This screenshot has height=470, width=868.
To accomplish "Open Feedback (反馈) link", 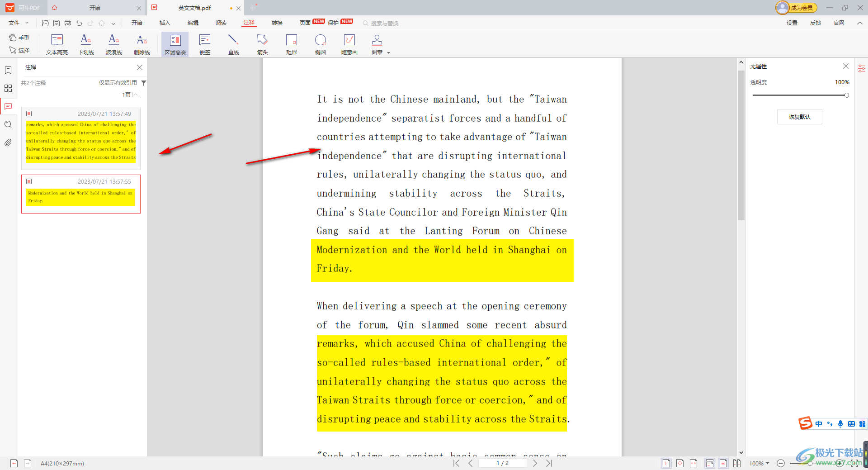I will 816,23.
